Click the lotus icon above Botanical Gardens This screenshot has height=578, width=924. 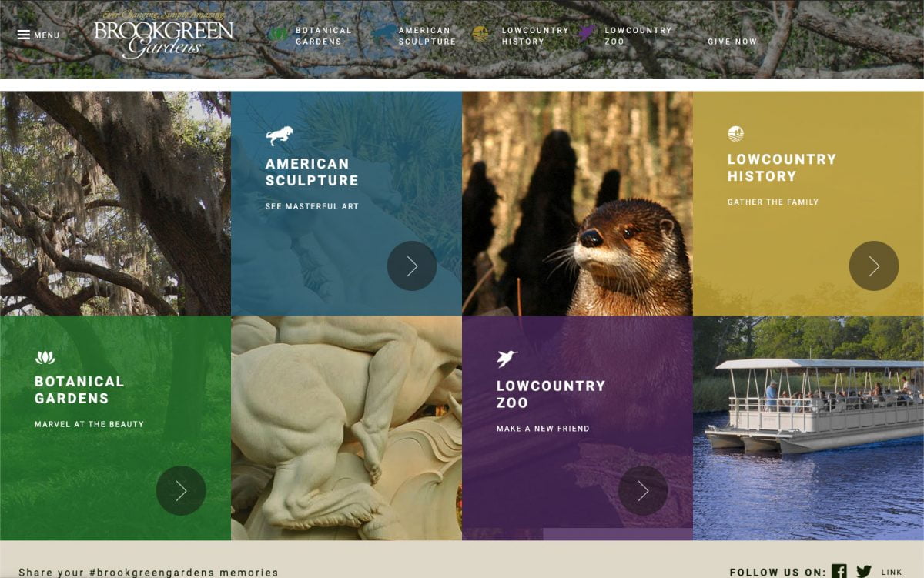point(45,358)
